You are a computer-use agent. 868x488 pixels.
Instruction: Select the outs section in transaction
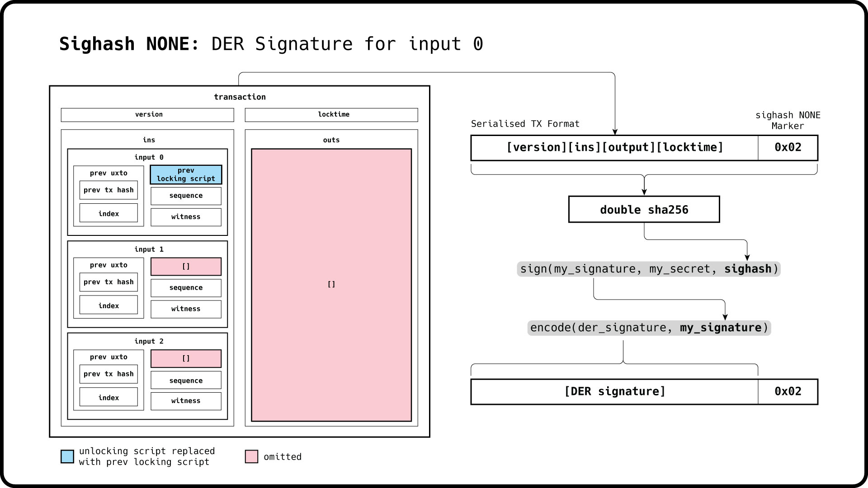332,286
